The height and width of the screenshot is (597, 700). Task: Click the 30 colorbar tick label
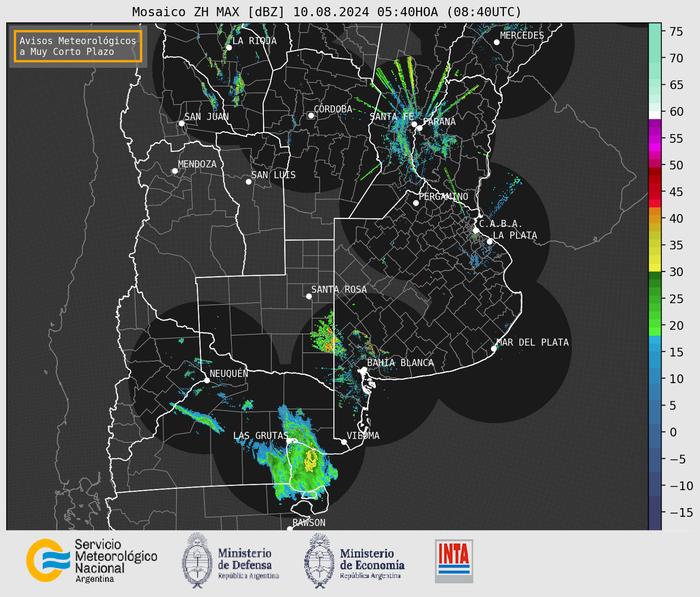676,272
